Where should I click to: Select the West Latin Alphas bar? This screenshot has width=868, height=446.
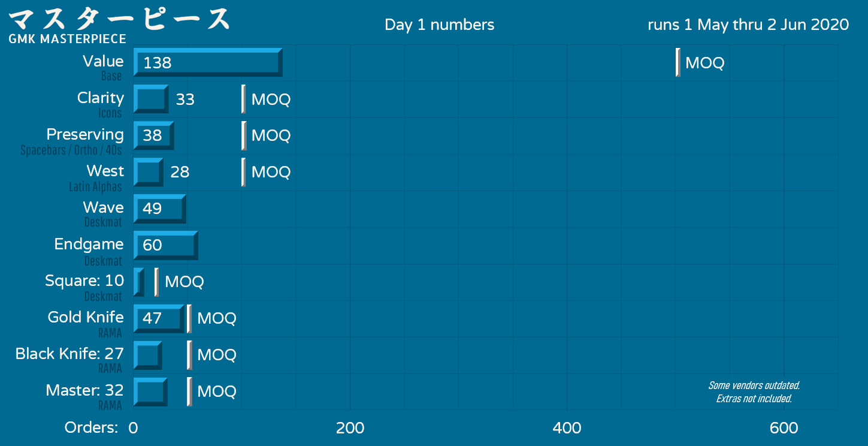tap(149, 172)
